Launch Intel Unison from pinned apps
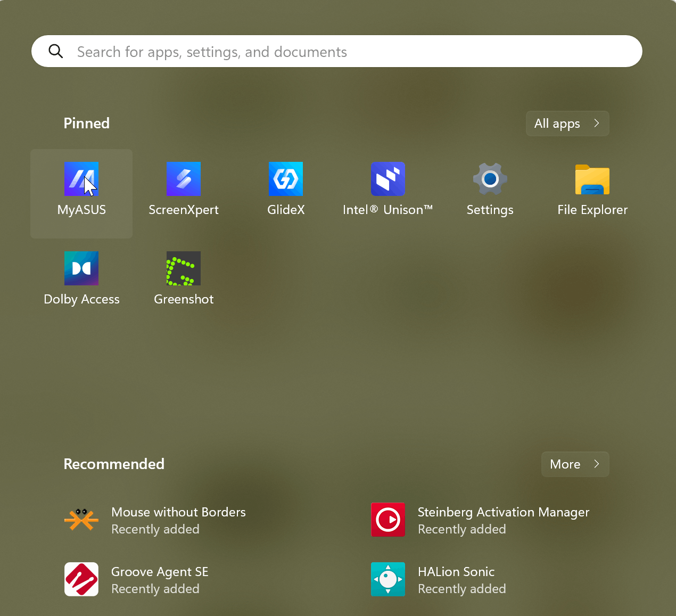Image resolution: width=676 pixels, height=616 pixels. pyautogui.click(x=388, y=194)
